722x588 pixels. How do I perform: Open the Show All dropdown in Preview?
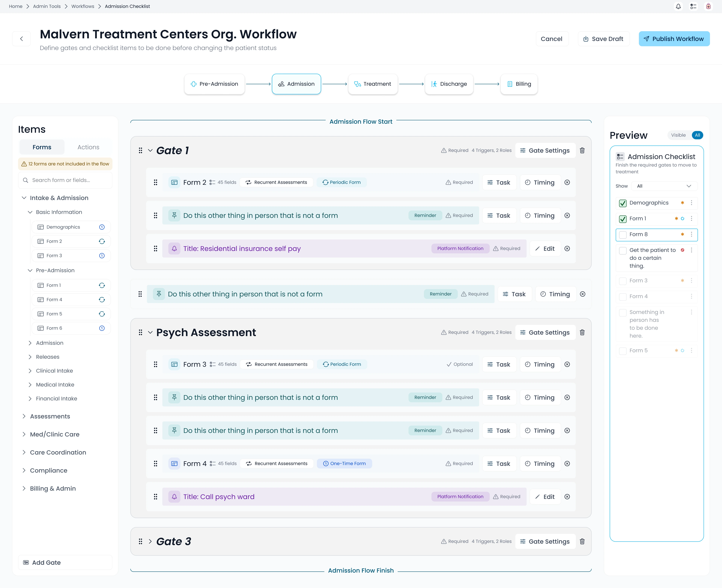pyautogui.click(x=664, y=186)
